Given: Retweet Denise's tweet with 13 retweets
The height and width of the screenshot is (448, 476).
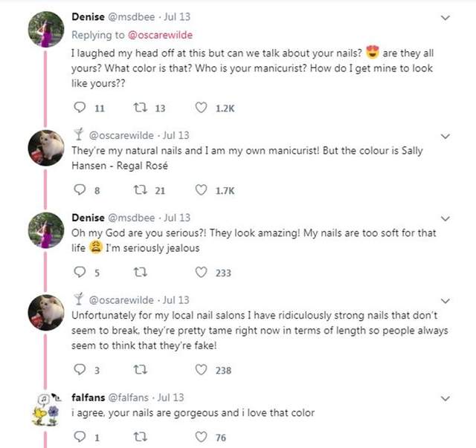Looking at the screenshot, I should click(x=140, y=108).
